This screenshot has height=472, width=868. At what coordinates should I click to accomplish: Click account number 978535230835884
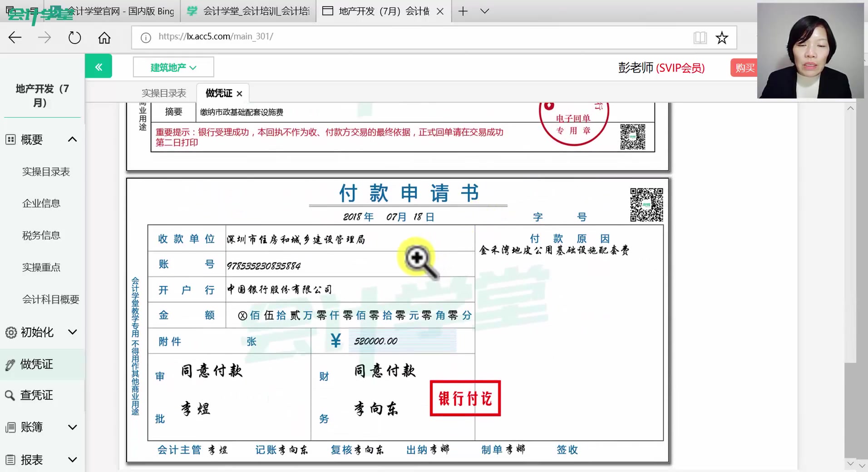click(263, 265)
